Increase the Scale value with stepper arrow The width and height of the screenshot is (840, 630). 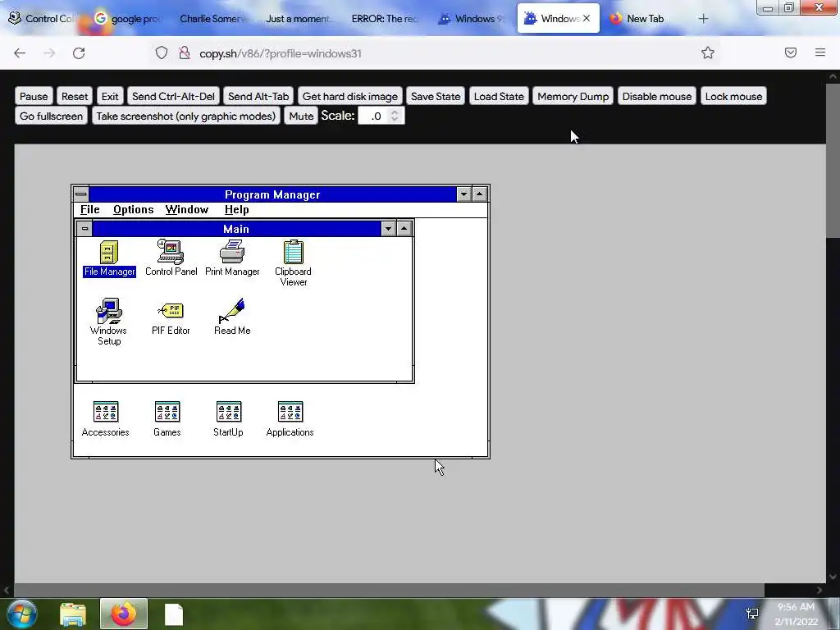395,112
